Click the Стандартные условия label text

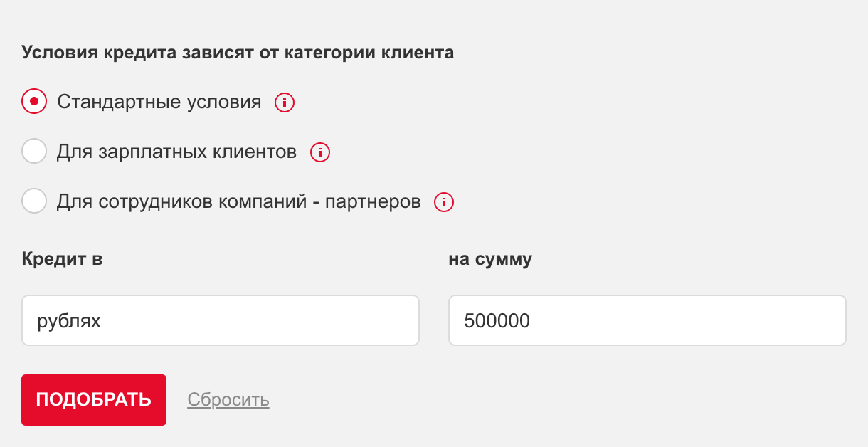pos(159,102)
